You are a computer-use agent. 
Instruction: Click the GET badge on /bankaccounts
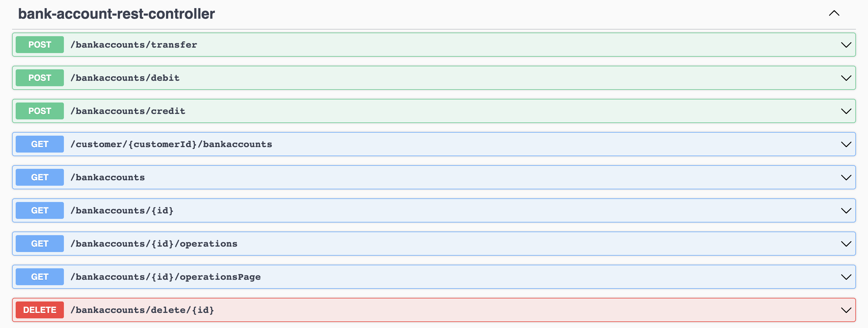coord(39,177)
